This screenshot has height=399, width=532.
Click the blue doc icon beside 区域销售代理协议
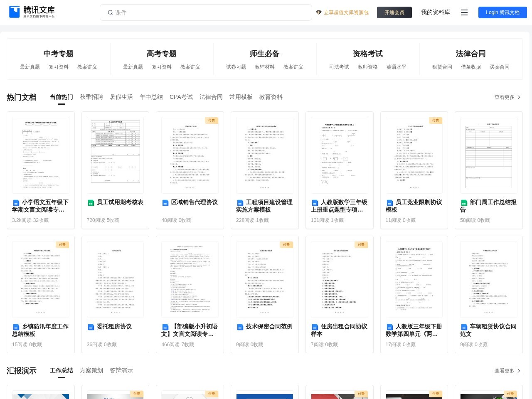click(165, 203)
